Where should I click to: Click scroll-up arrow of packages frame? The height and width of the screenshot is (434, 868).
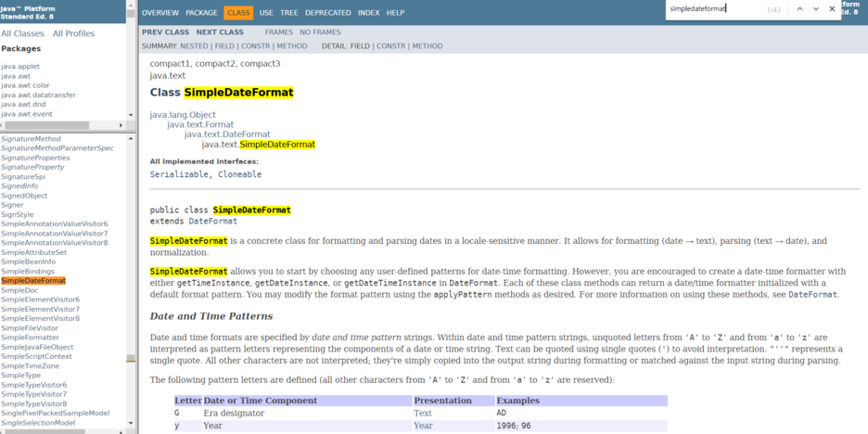click(131, 4)
